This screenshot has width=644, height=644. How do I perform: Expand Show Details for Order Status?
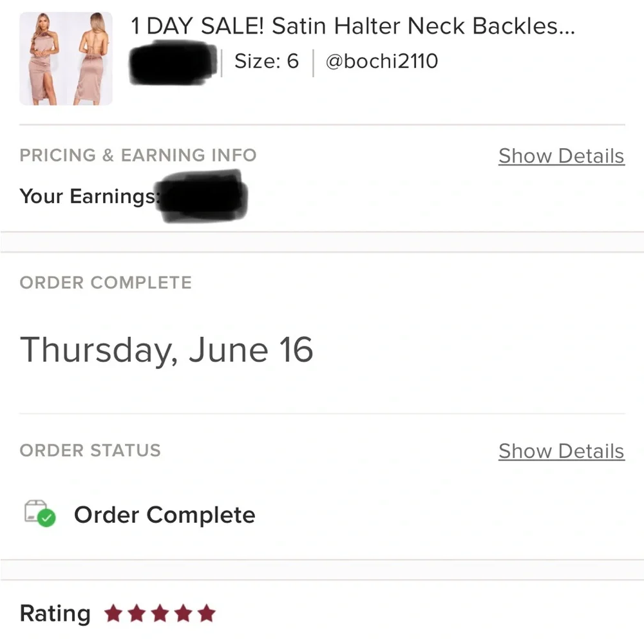tap(561, 451)
